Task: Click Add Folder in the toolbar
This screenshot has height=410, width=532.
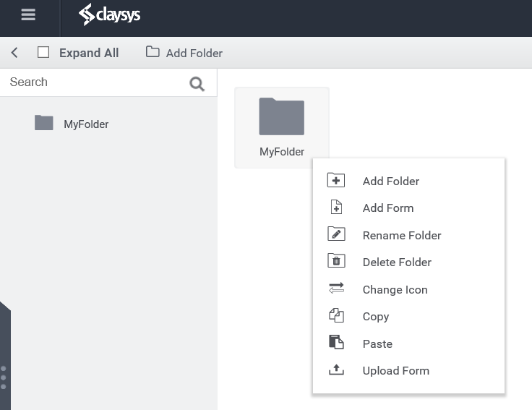Action: [184, 53]
